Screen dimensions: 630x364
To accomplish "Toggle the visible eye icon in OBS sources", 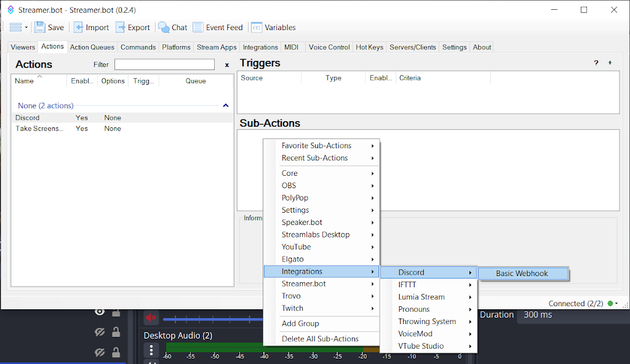I will [x=100, y=312].
